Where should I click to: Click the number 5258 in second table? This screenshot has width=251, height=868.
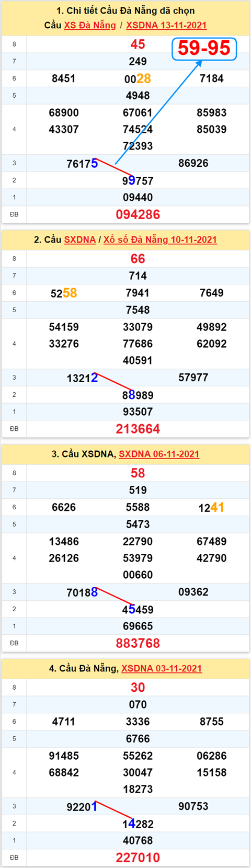pos(64,293)
